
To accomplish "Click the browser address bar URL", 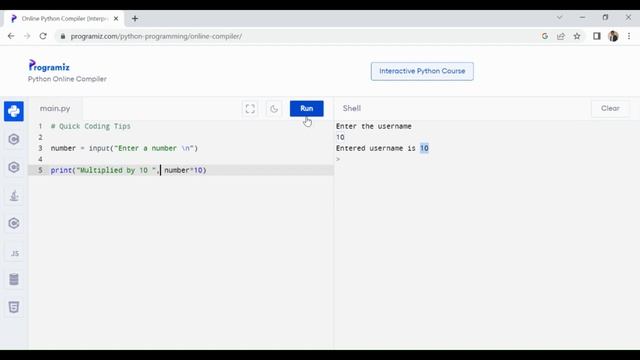I will tap(156, 36).
